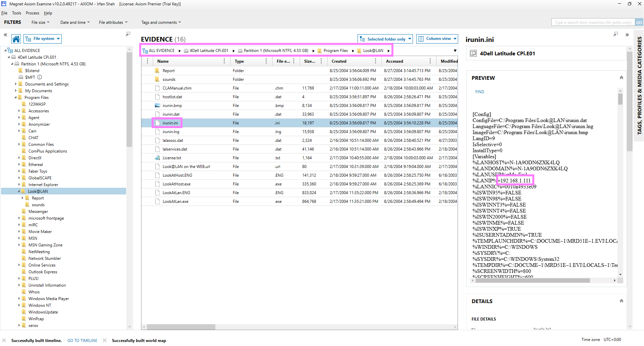
Task: Click row options dots before Name header
Action: coord(148,61)
